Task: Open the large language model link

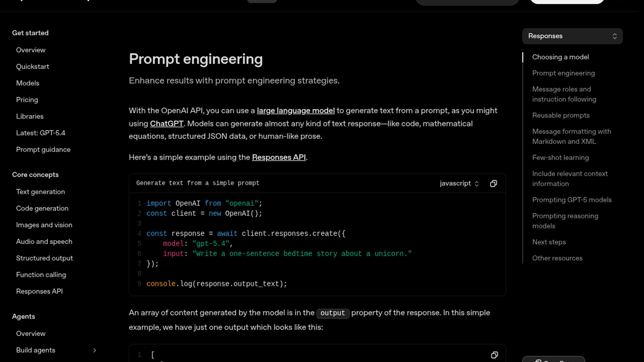Action: pos(296,111)
